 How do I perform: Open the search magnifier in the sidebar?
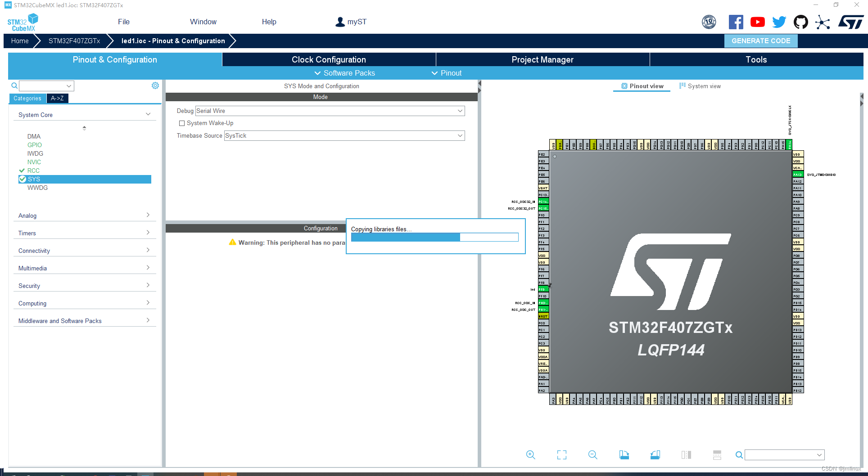14,85
